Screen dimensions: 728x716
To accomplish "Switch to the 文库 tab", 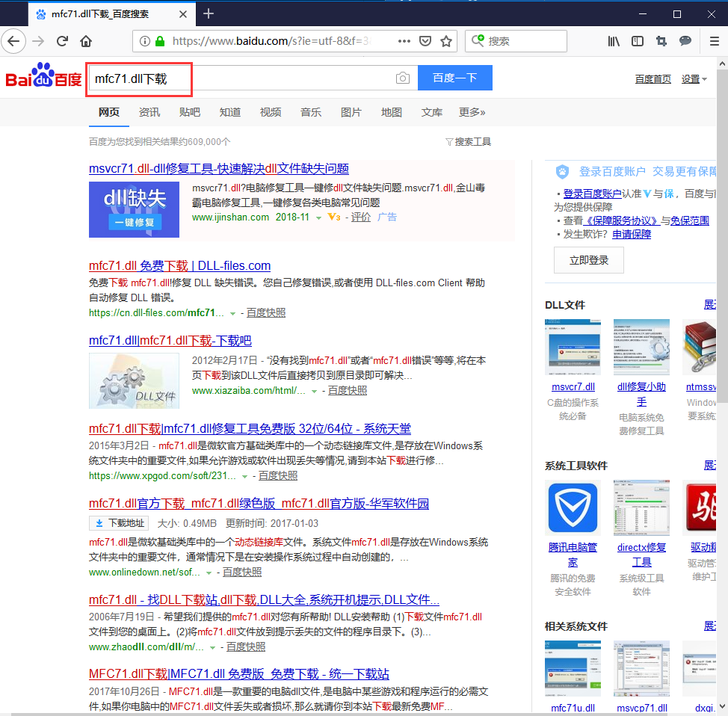I will pos(432,112).
